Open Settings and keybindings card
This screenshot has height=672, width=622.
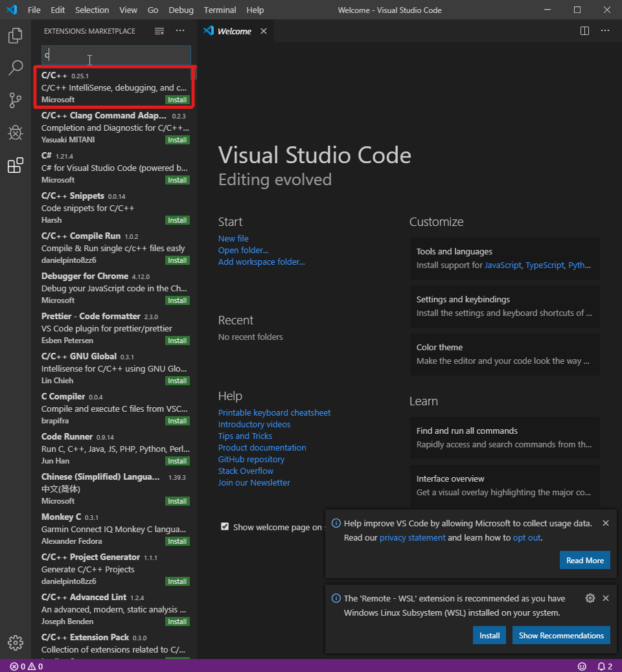click(505, 306)
